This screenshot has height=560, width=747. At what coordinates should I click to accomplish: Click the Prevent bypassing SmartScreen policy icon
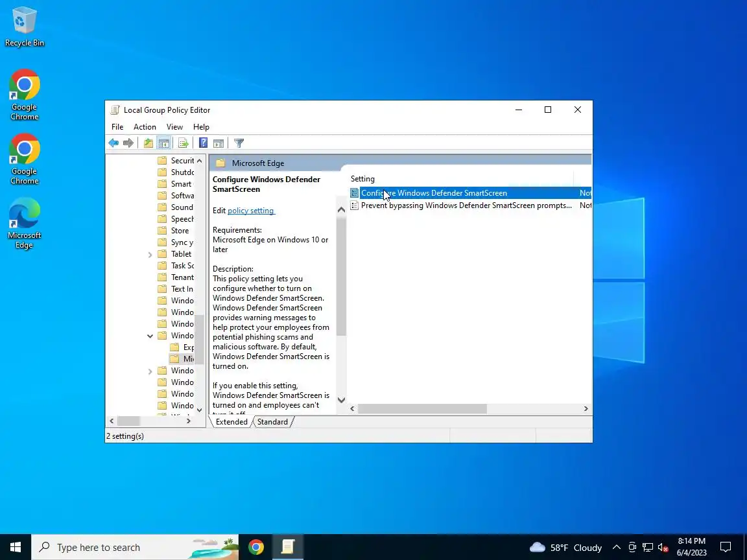pyautogui.click(x=355, y=205)
